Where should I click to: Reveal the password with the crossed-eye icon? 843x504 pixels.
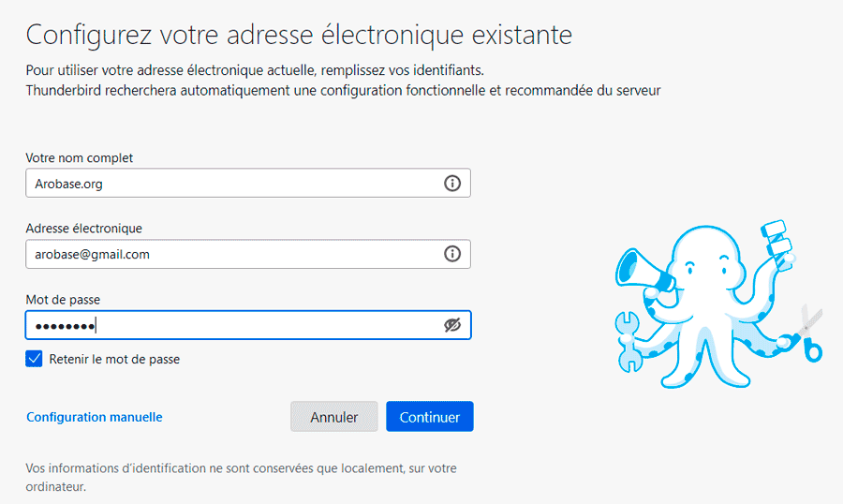coord(452,325)
